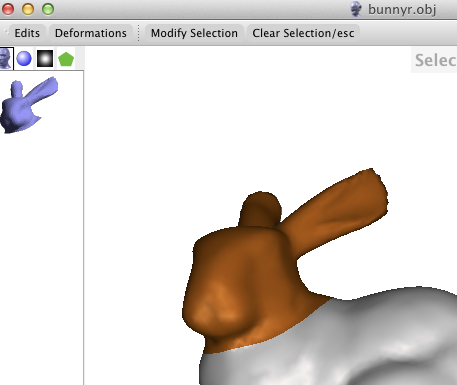Click the blue bunny head thumbnail
This screenshot has height=385, width=457.
coord(29,105)
